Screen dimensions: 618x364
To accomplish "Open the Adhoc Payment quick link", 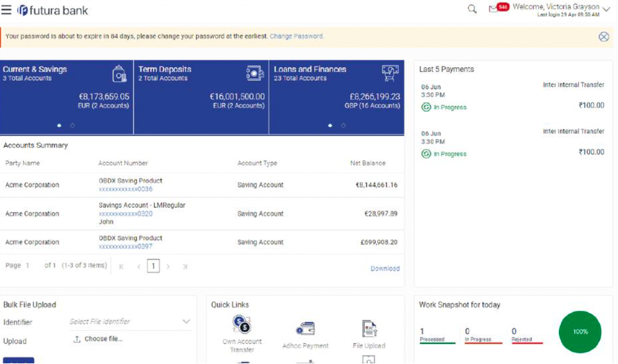I will pos(306,329).
